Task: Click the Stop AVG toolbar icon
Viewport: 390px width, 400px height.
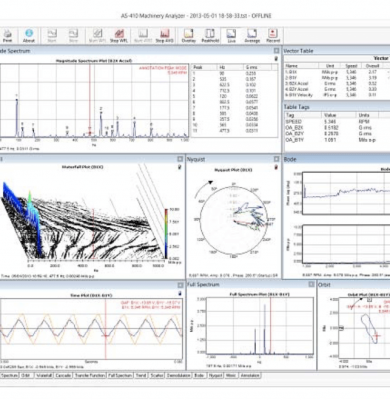Action: (x=164, y=36)
